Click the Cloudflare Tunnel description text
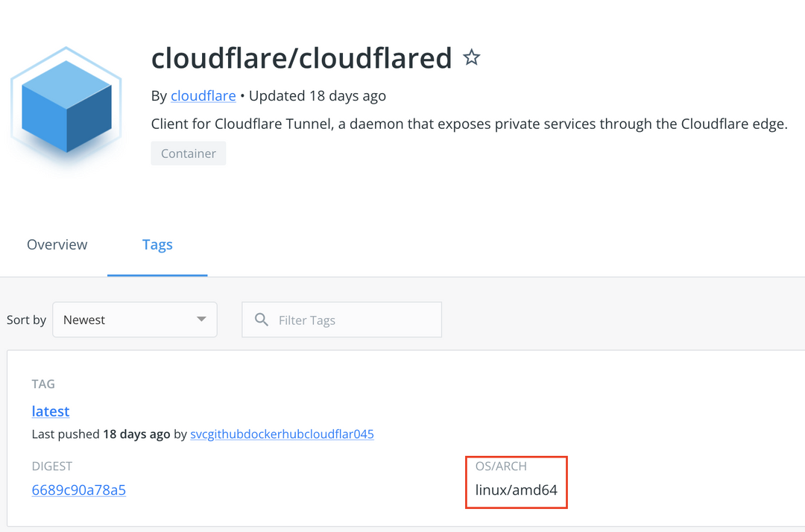805x532 pixels. (470, 124)
